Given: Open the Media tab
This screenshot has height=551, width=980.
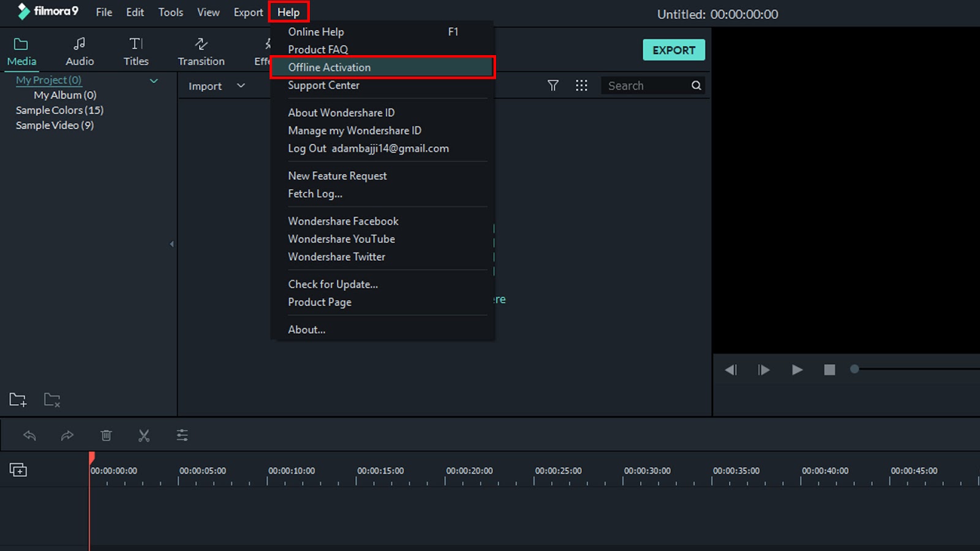Looking at the screenshot, I should click(21, 52).
